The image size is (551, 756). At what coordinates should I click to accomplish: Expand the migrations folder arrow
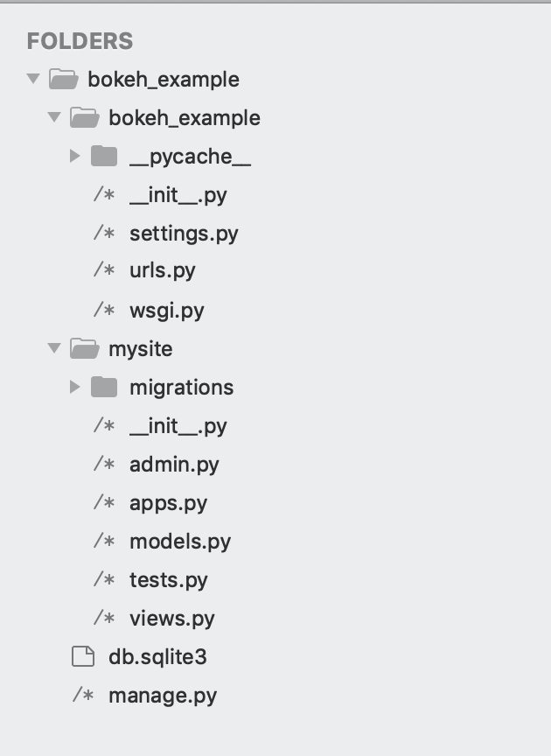click(x=76, y=388)
